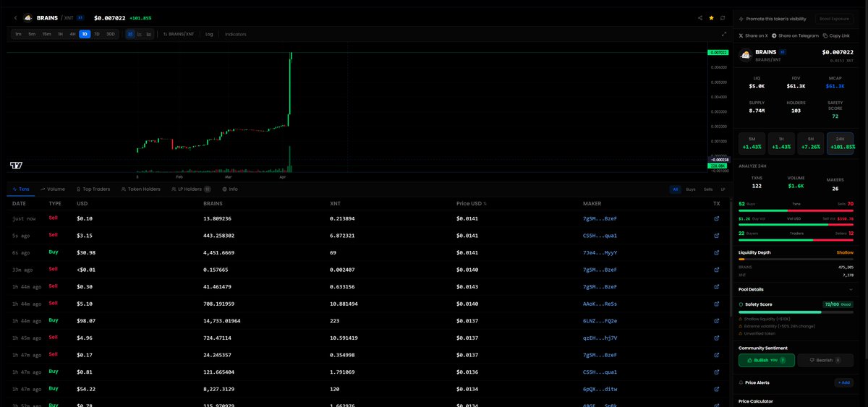Open the Txns tab

22,189
